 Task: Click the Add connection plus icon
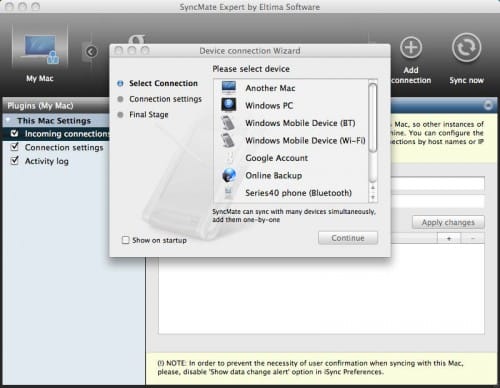[x=411, y=48]
